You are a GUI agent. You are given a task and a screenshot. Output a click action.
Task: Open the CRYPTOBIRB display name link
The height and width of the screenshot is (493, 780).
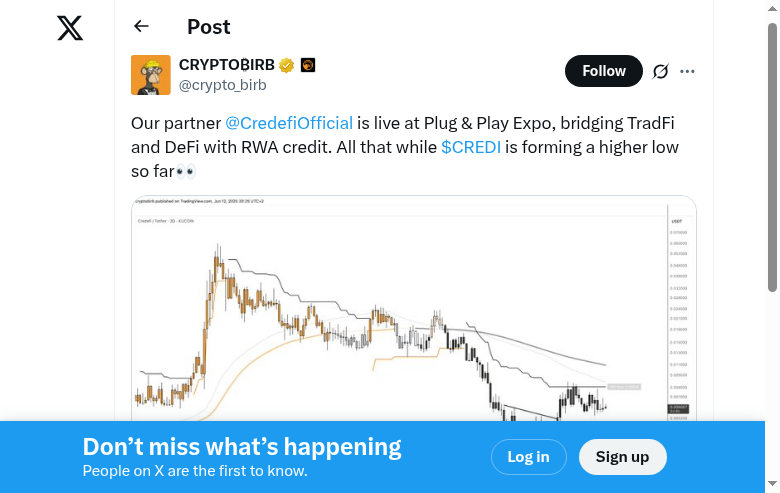pyautogui.click(x=226, y=66)
